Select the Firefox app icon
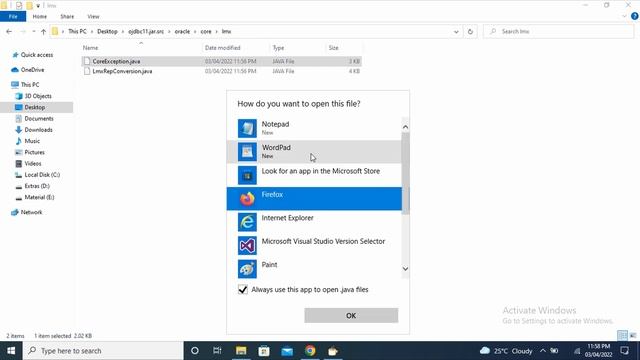 pyautogui.click(x=247, y=199)
